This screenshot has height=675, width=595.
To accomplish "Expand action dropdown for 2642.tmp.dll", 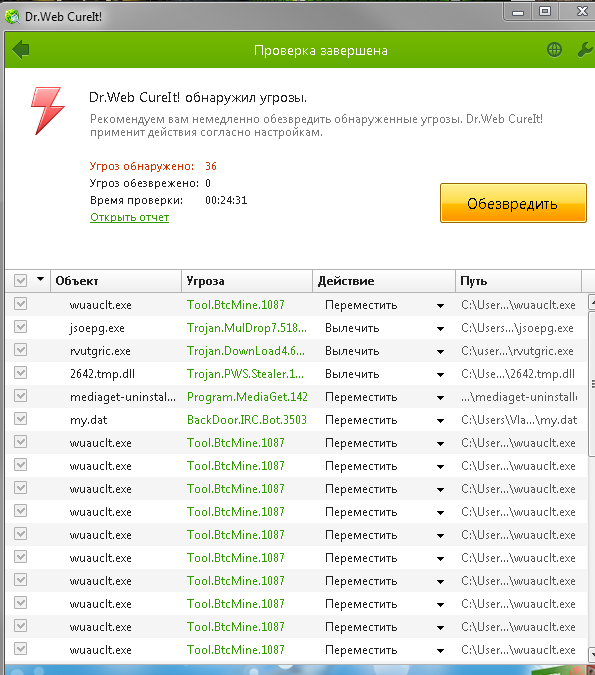I will coord(440,375).
